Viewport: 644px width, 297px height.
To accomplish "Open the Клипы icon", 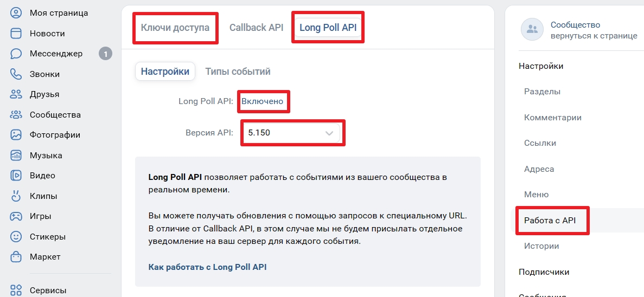I will (16, 196).
